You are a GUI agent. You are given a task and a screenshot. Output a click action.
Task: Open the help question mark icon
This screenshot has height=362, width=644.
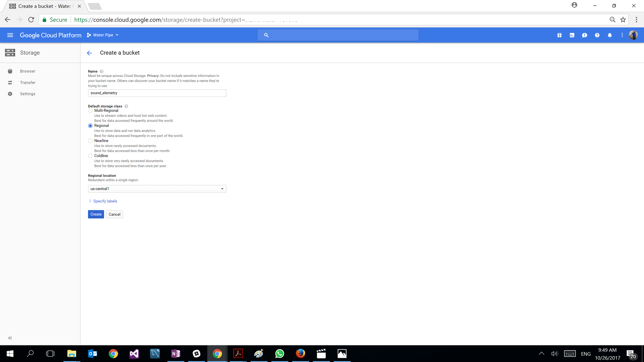pyautogui.click(x=597, y=35)
